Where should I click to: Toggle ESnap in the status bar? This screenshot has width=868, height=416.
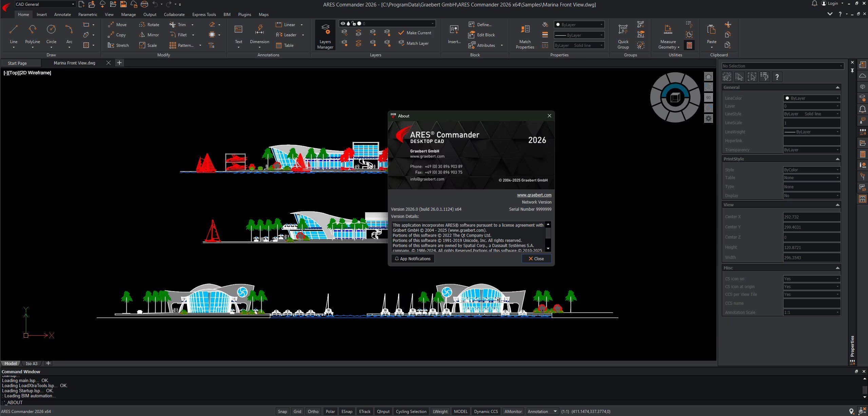coord(346,411)
